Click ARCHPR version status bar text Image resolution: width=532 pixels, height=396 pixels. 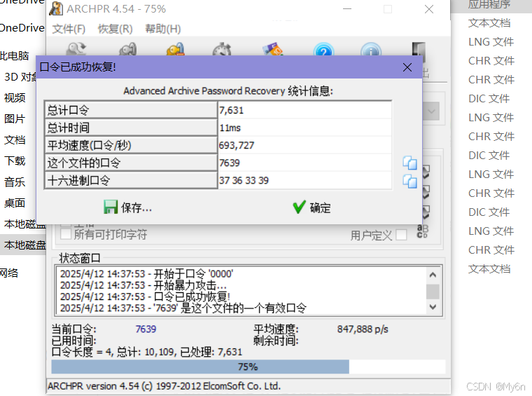pyautogui.click(x=164, y=386)
